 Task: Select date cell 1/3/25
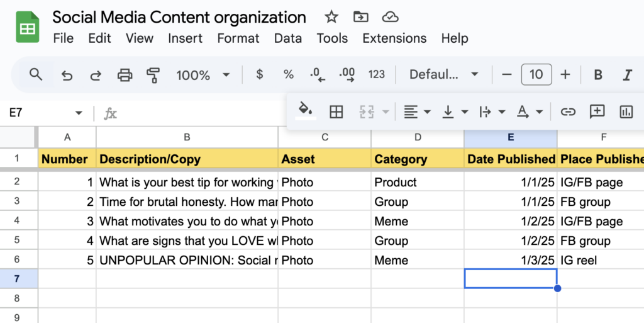point(511,260)
